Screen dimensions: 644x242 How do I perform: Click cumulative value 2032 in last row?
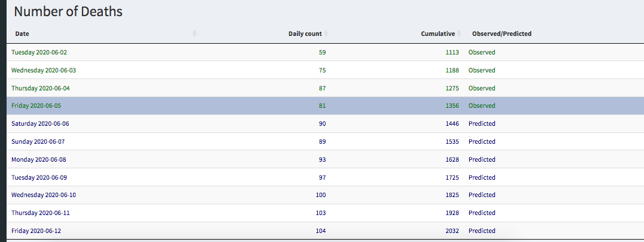click(452, 231)
